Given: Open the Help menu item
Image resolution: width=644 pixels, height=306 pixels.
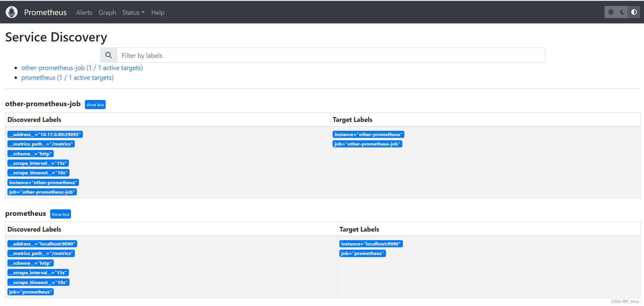Looking at the screenshot, I should [x=158, y=12].
